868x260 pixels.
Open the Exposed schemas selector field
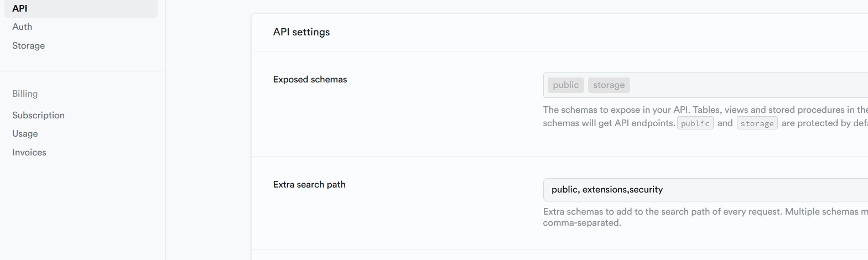747,85
